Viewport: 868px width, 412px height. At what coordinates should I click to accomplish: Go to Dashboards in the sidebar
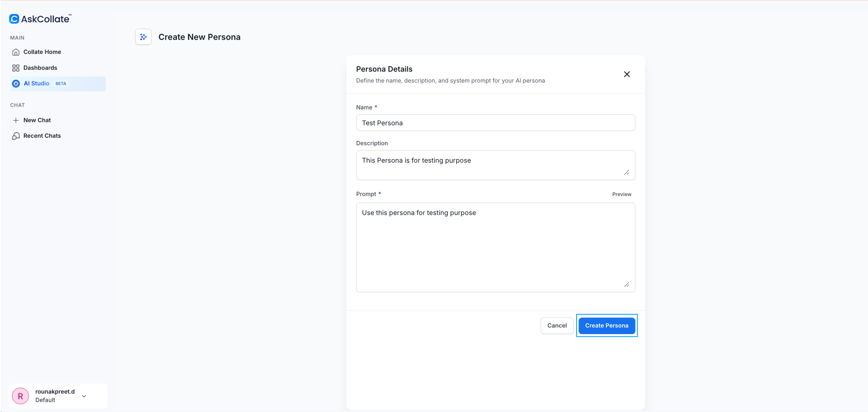(x=40, y=68)
